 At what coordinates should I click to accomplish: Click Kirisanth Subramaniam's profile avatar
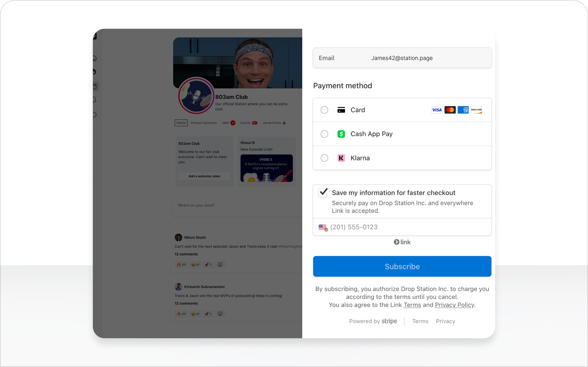point(178,287)
